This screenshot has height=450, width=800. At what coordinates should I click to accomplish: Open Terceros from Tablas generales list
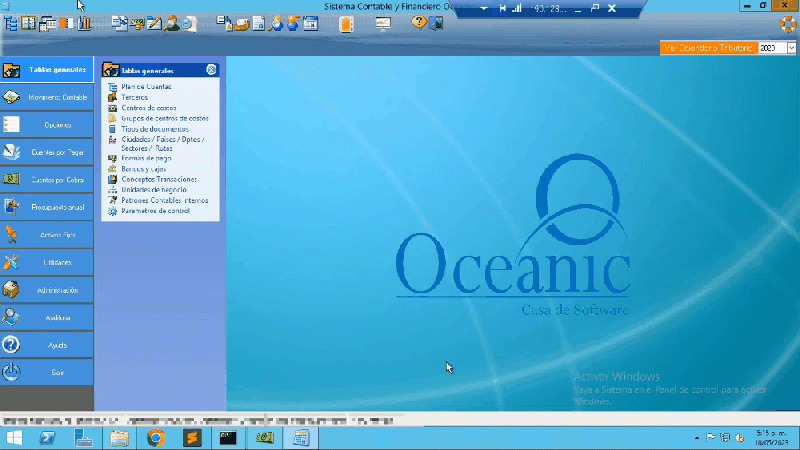[135, 97]
